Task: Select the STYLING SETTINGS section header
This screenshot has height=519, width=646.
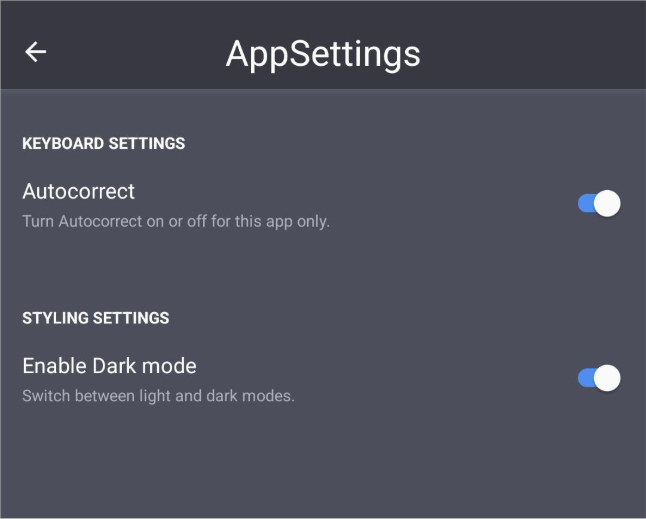Action: (96, 318)
